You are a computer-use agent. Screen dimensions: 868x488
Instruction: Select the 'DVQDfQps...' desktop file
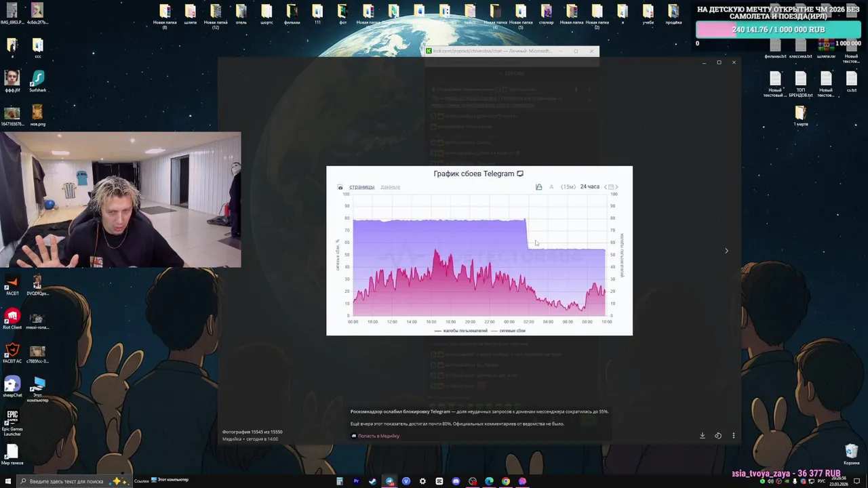coord(38,285)
